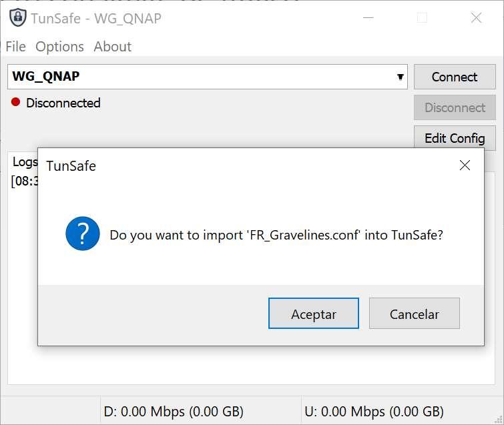Image resolution: width=504 pixels, height=425 pixels.
Task: Open the File menu
Action: (x=15, y=47)
